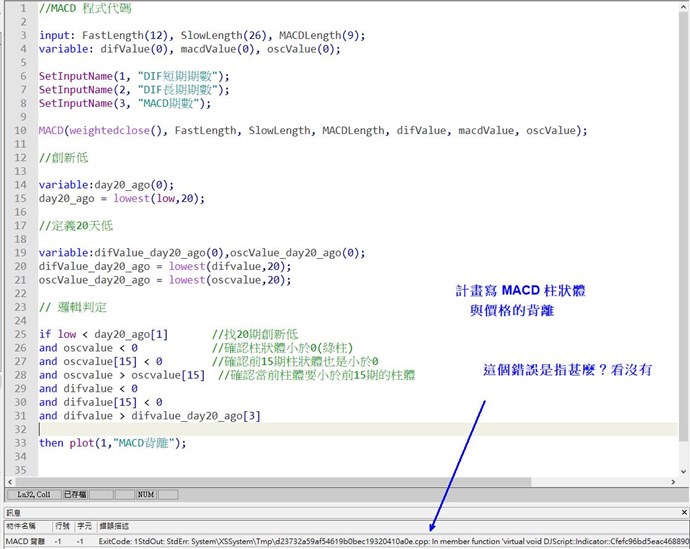Image resolution: width=690 pixels, height=549 pixels.
Task: Select the MACD 背離 error row
Action: coord(25,540)
